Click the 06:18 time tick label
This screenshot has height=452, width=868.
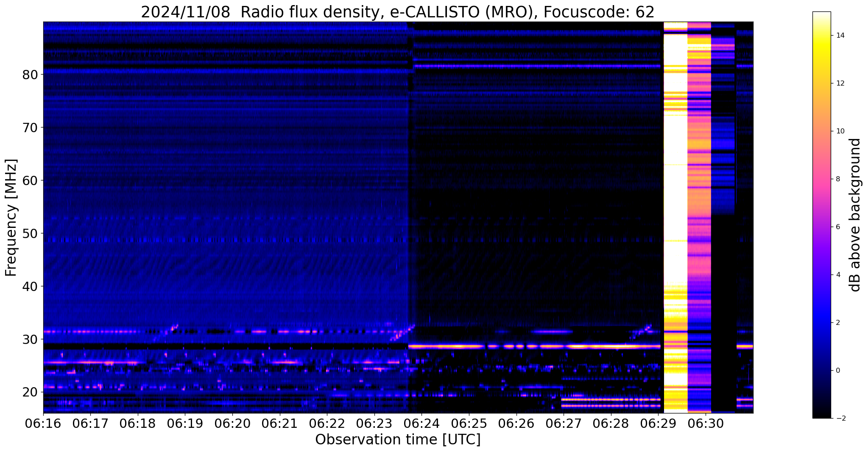point(138,423)
